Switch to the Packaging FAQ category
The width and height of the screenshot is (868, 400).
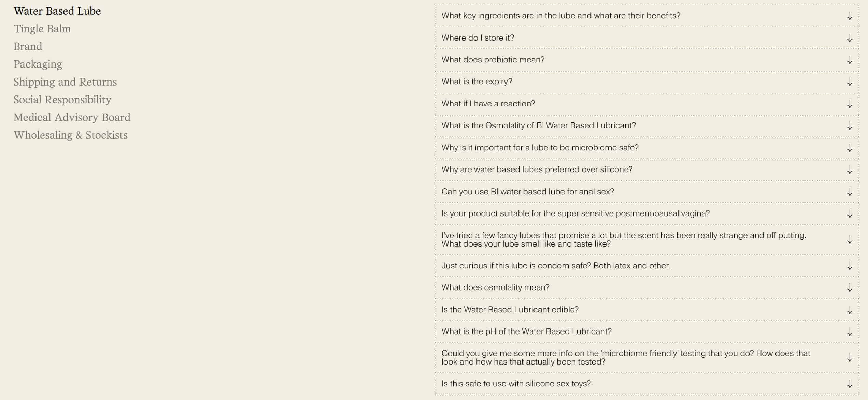[38, 64]
